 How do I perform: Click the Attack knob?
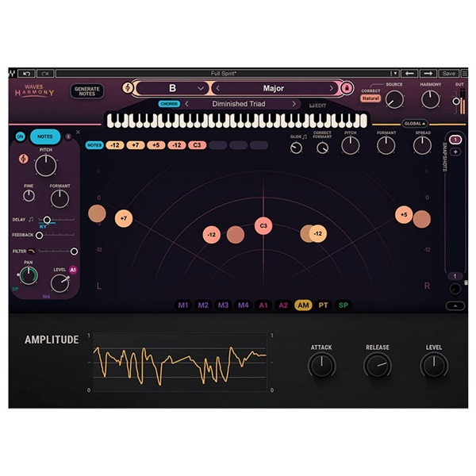pos(322,365)
